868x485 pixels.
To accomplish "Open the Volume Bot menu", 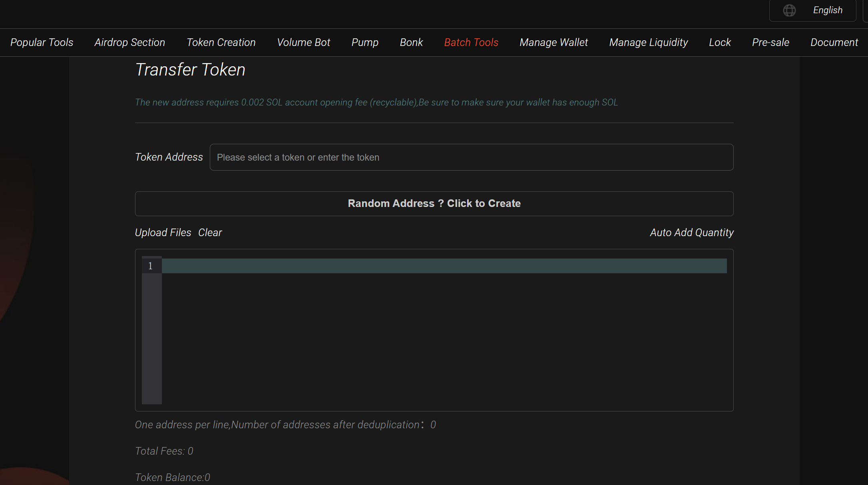I will pyautogui.click(x=303, y=42).
